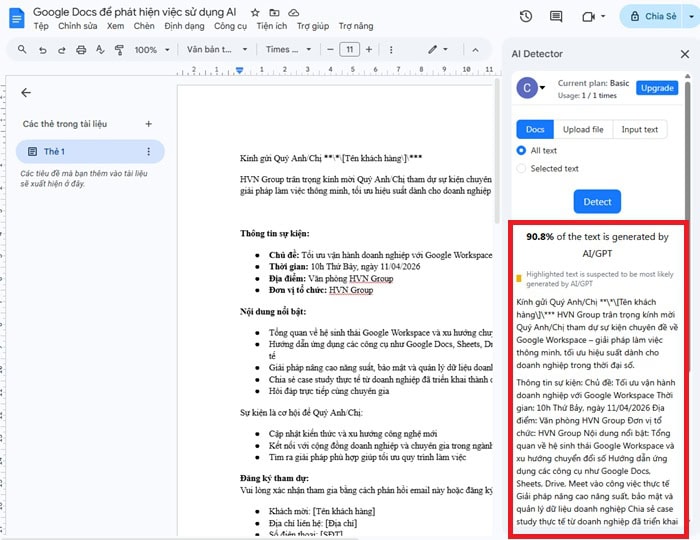Select the "All text" radio option
This screenshot has width=700, height=540.
coord(521,150)
